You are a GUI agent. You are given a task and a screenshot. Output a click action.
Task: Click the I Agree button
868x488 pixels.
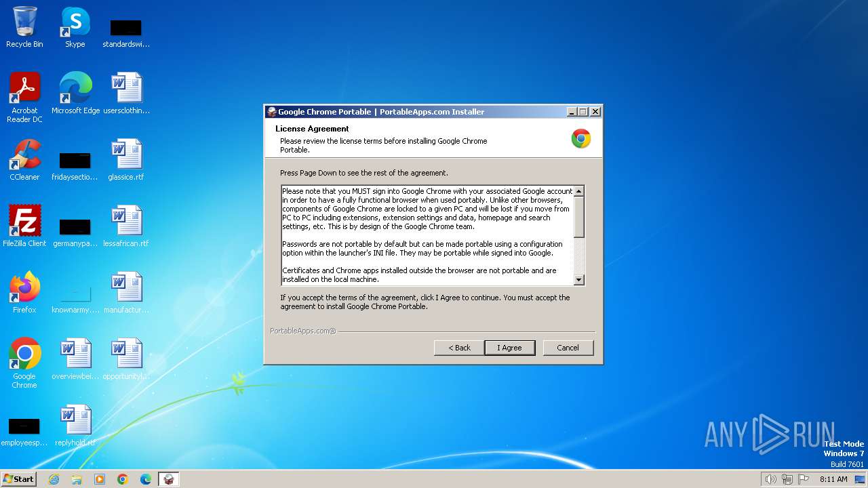[510, 348]
